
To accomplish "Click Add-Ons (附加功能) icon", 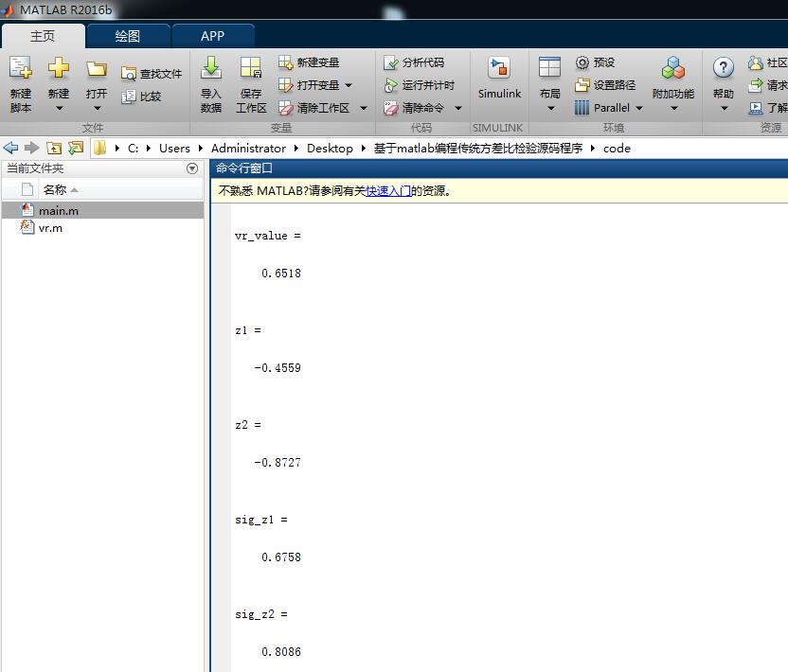I will tap(672, 68).
